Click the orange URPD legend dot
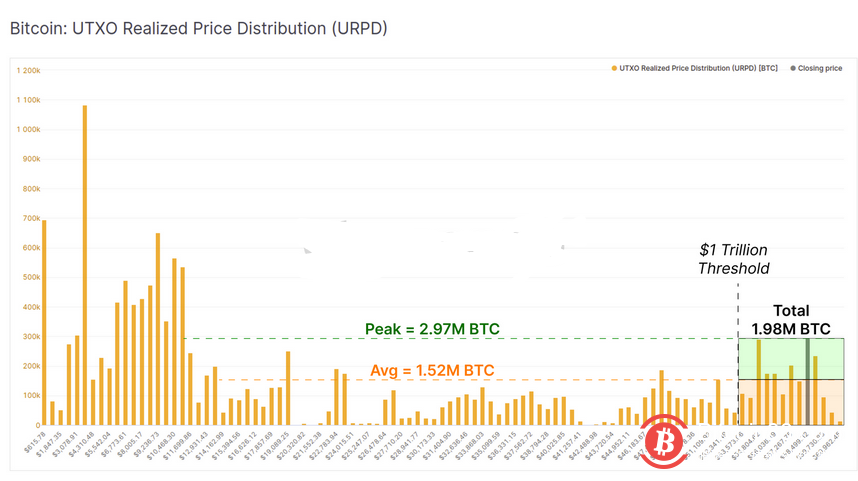The image size is (858, 481). (612, 68)
